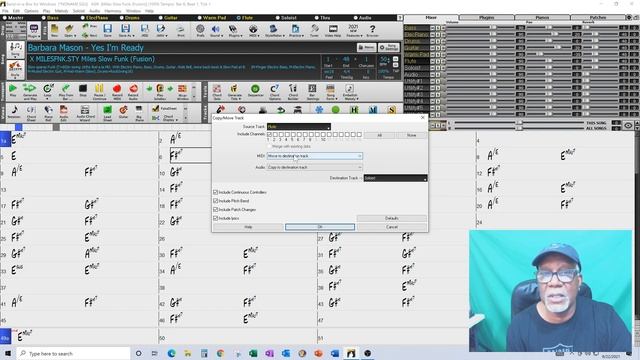Open the Destination Track dropdown
Viewport: 640px width, 360px height.
point(395,178)
